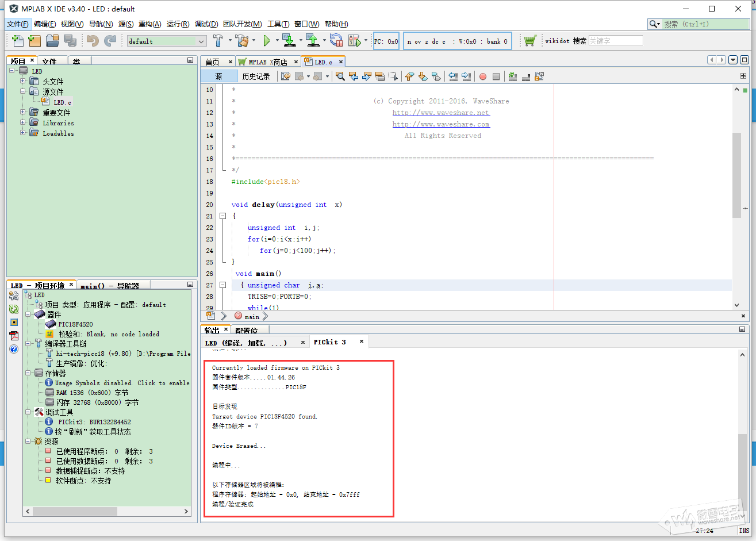Open project properties via the wrench icon in dashboard

click(14, 296)
